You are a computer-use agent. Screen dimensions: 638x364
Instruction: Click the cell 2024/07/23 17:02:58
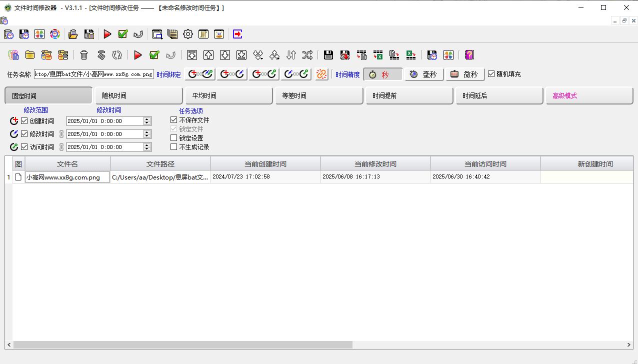click(x=265, y=177)
